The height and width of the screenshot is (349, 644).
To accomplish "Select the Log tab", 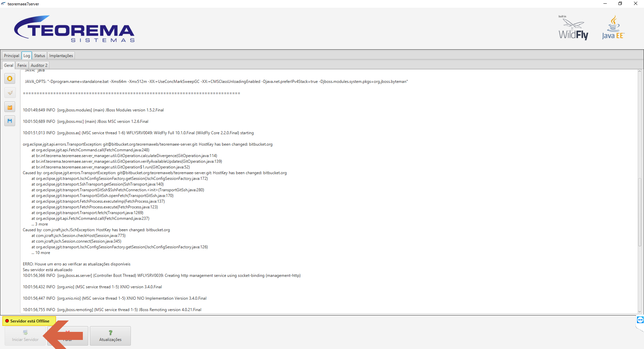I will tap(26, 56).
